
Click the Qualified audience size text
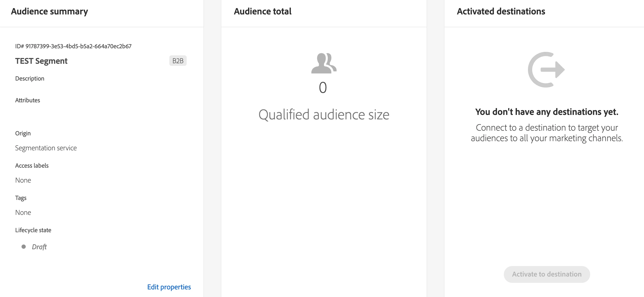[x=324, y=115]
